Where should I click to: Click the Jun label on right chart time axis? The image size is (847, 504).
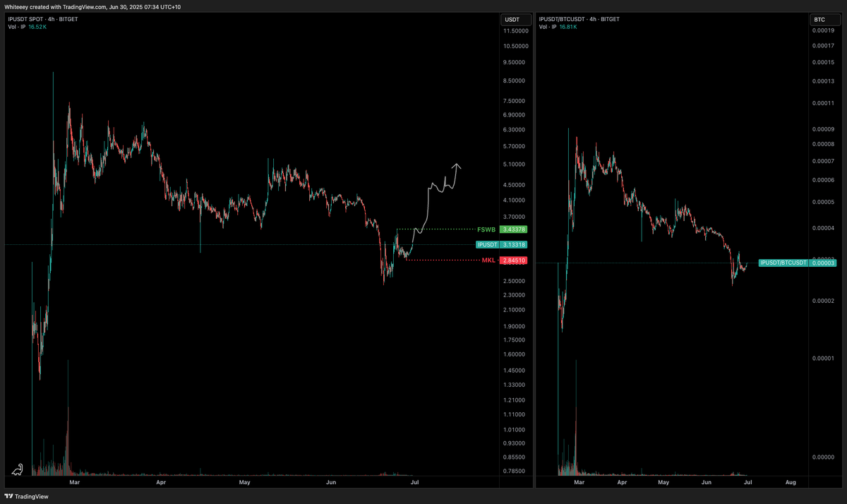tap(707, 483)
